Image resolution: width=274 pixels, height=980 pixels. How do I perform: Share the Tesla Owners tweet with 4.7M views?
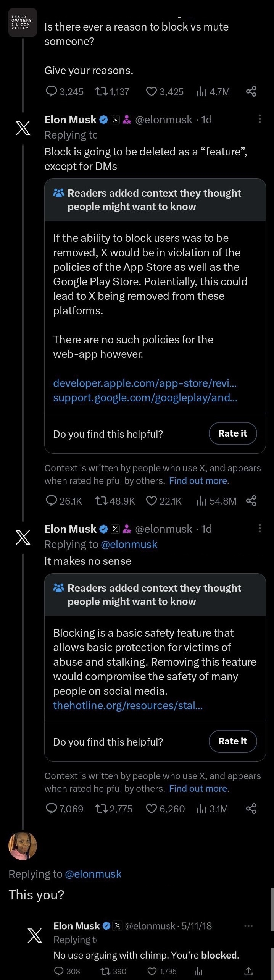pos(251,91)
